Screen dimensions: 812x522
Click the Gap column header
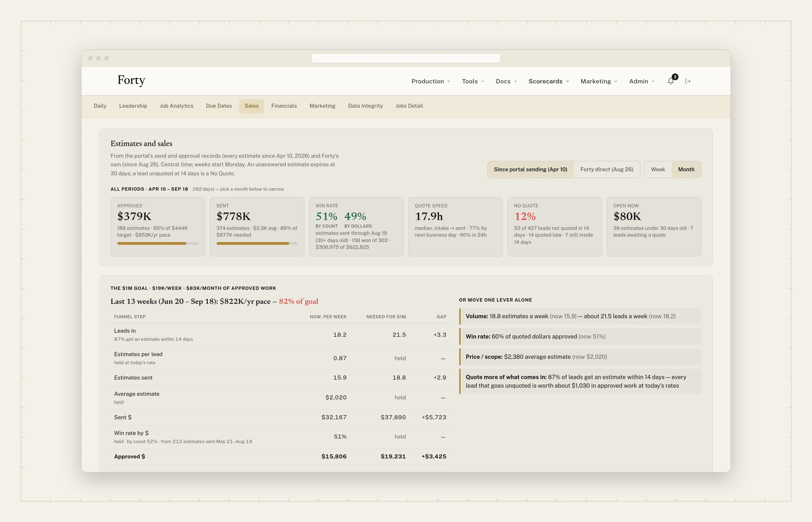pos(441,317)
